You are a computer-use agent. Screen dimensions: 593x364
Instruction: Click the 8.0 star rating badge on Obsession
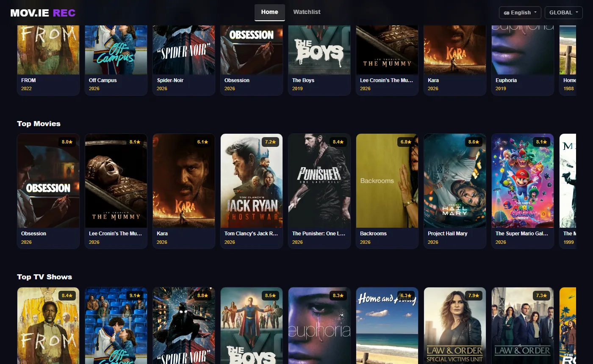67,142
